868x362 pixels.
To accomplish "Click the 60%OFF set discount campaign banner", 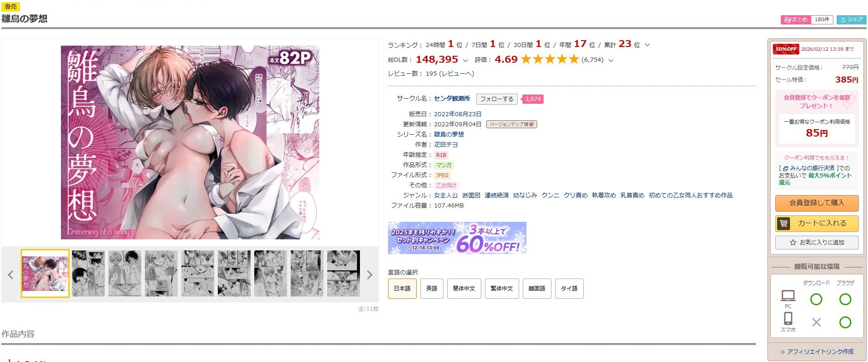I will (457, 238).
